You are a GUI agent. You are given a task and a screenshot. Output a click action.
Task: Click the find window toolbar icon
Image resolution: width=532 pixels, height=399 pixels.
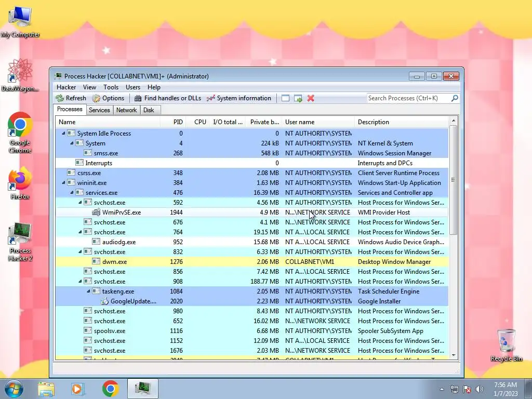point(285,98)
